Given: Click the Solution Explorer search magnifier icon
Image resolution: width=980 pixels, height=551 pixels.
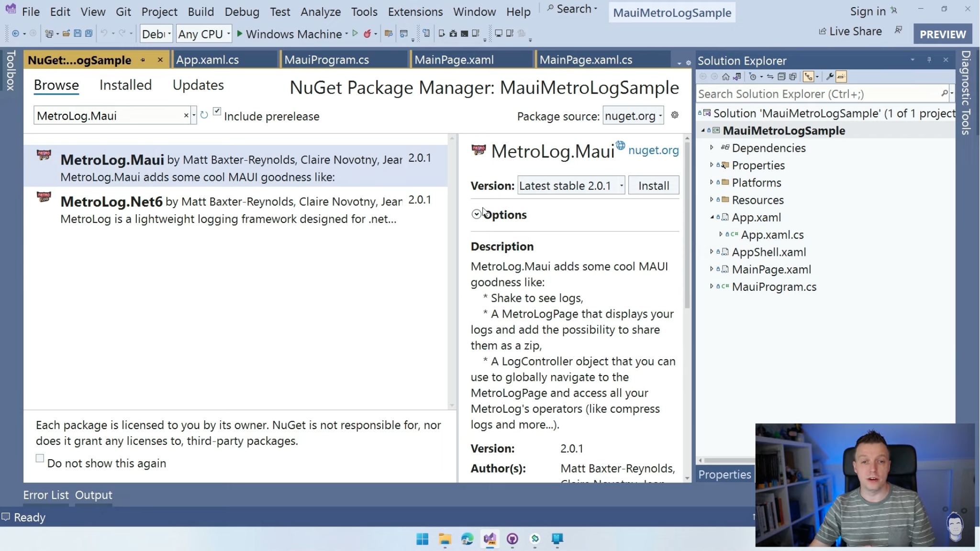Looking at the screenshot, I should point(944,94).
